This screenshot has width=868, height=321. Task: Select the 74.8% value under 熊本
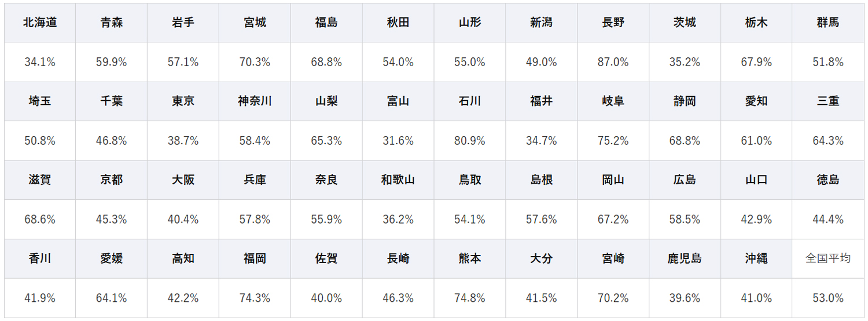coord(470,298)
